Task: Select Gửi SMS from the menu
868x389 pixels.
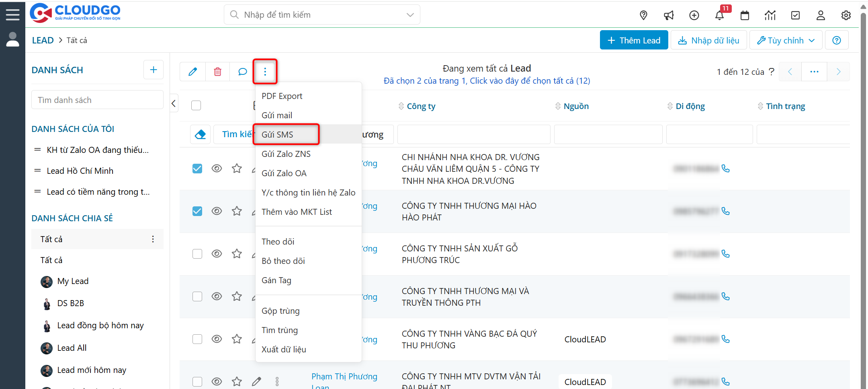Action: point(277,134)
